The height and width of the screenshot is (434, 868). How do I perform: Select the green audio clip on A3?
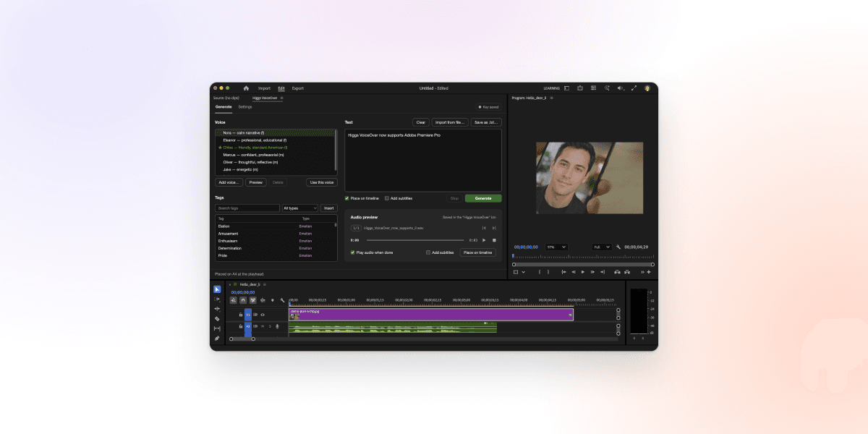(x=393, y=327)
